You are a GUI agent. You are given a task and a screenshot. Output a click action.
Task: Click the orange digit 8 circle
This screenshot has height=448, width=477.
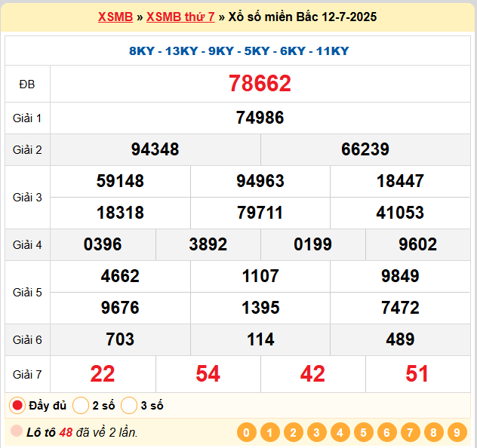434,432
